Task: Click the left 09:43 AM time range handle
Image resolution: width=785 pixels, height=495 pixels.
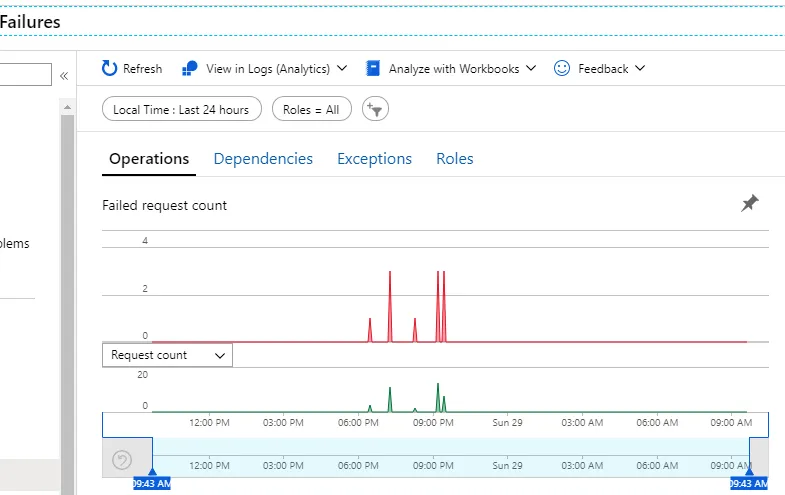Action: tap(152, 480)
